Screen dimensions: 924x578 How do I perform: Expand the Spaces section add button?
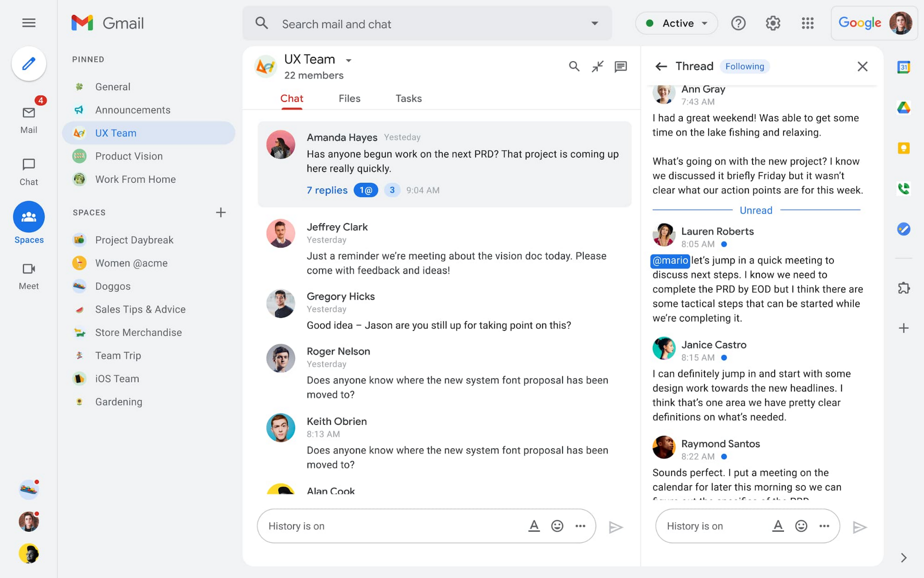point(221,212)
